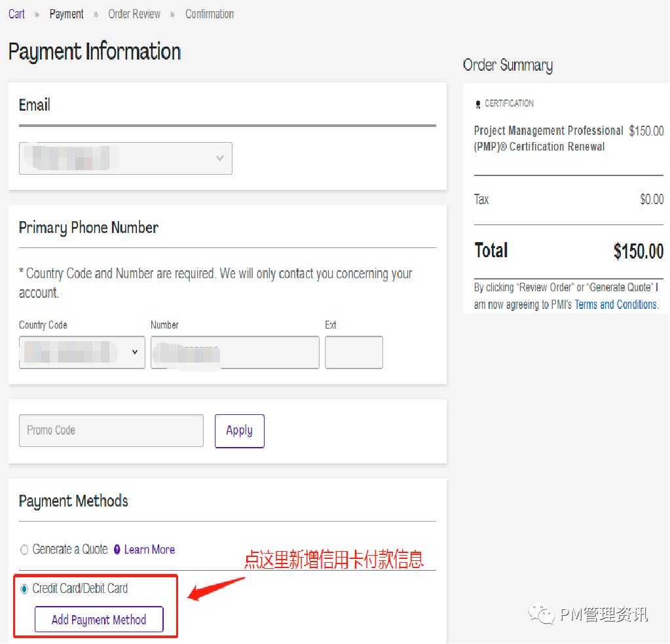Select the Confirmation breadcrumb step
Screen dimensions: 670x644
[x=210, y=14]
